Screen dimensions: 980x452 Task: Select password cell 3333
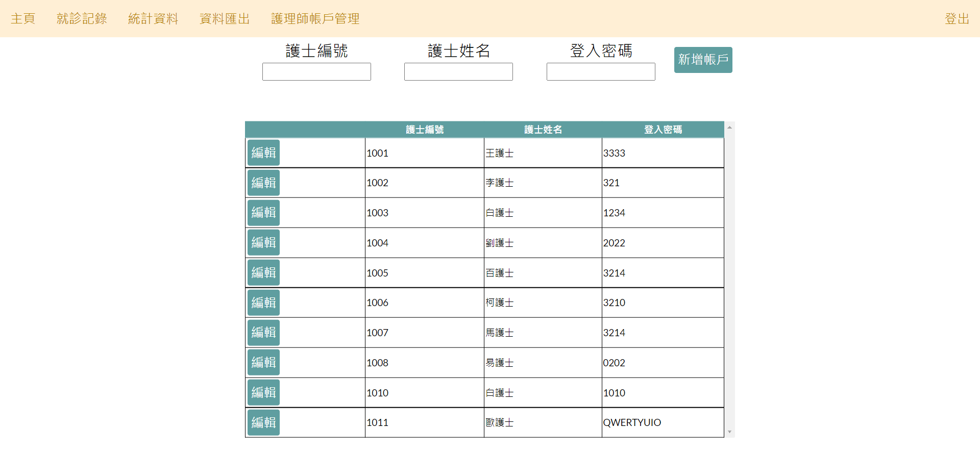[x=663, y=153]
